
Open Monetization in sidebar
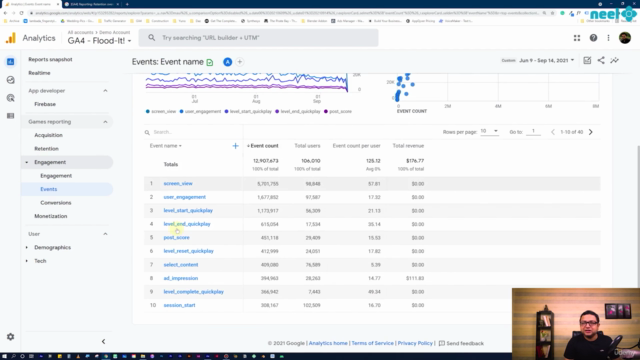point(51,216)
